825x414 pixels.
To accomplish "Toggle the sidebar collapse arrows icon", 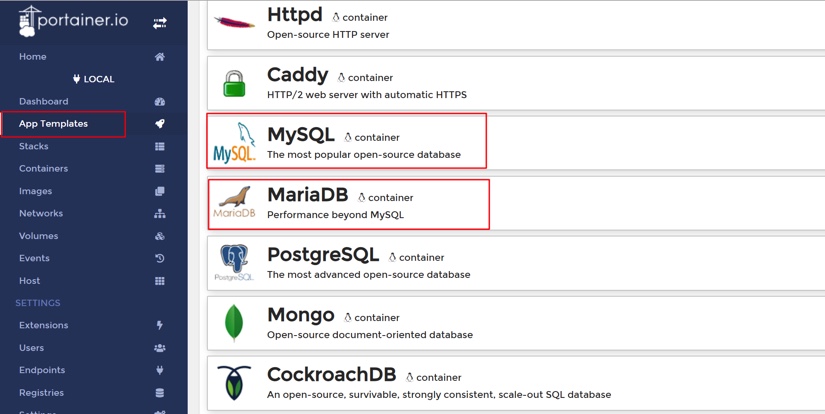I will coord(160,22).
